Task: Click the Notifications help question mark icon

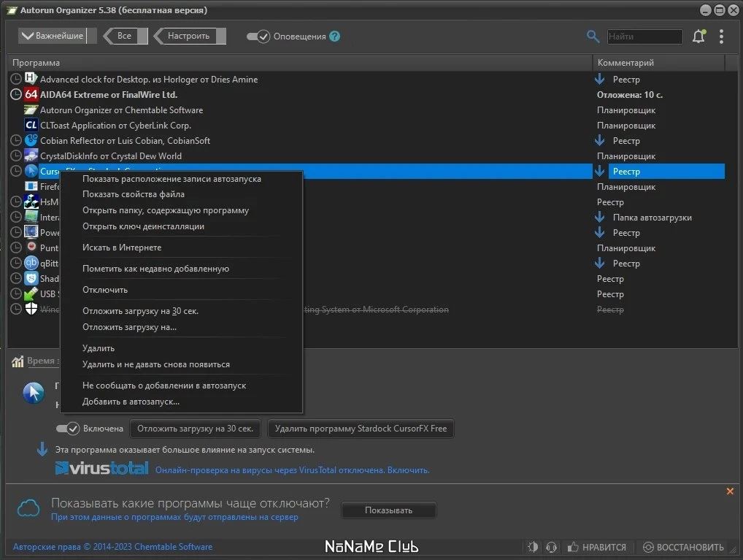Action: [x=334, y=36]
